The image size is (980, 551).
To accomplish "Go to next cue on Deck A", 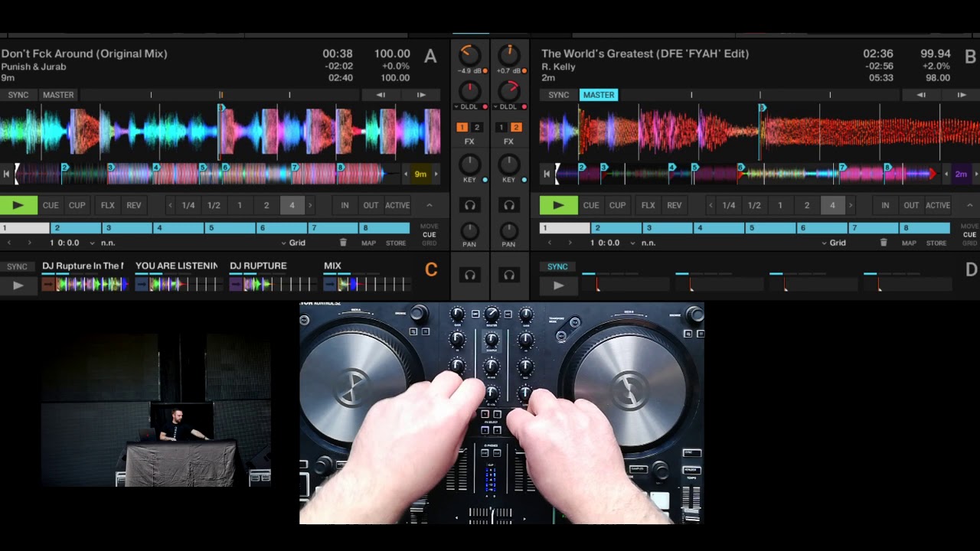I will [x=30, y=243].
